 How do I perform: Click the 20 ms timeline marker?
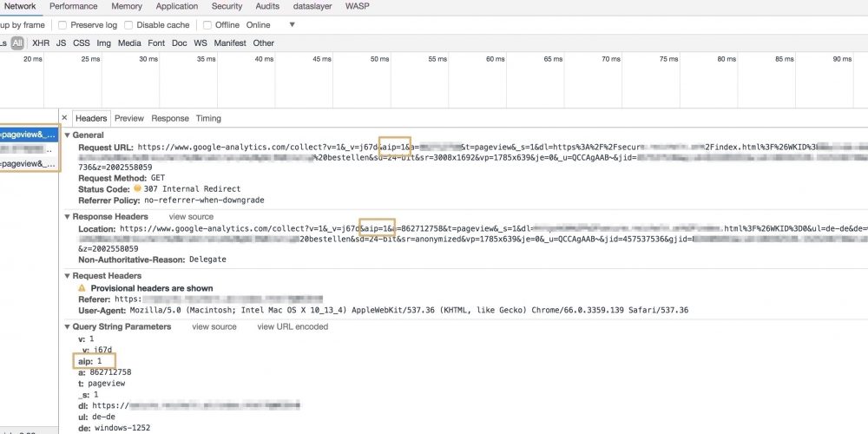(33, 59)
